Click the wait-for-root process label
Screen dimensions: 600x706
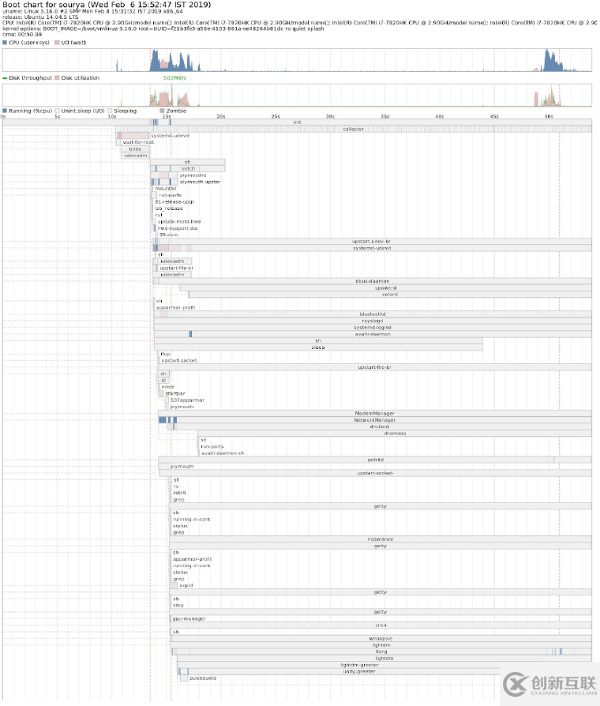(x=138, y=142)
